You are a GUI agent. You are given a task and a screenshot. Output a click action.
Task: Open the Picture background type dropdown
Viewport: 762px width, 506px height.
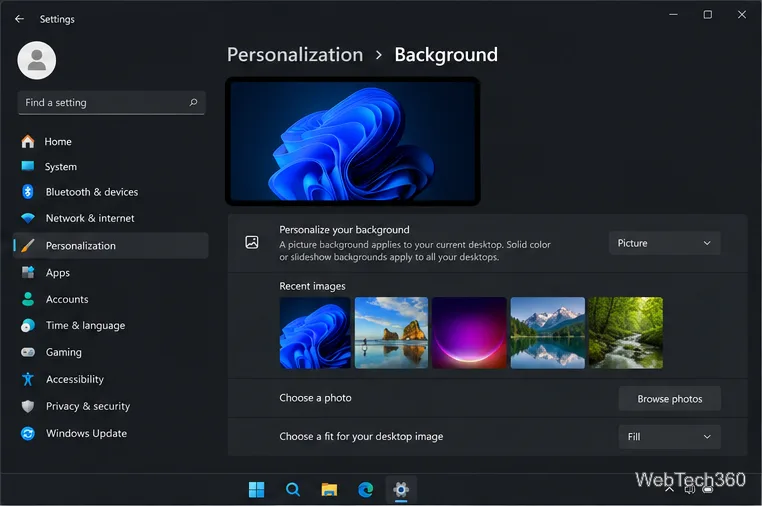click(x=664, y=243)
